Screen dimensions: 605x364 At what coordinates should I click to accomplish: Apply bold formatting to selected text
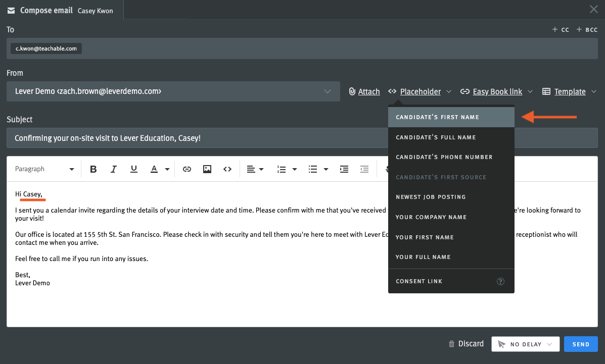[x=93, y=169]
